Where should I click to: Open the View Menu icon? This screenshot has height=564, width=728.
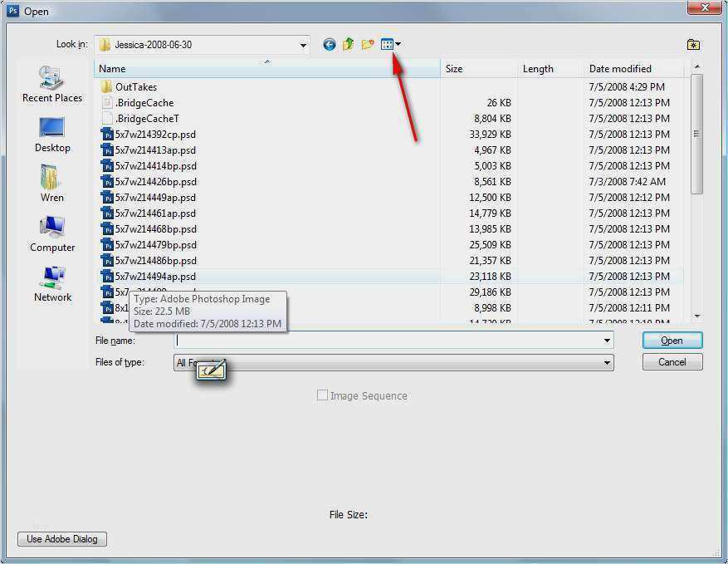coord(390,45)
